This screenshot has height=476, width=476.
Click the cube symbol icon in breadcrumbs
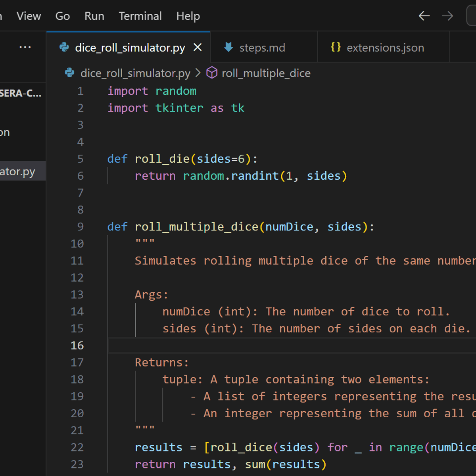212,73
